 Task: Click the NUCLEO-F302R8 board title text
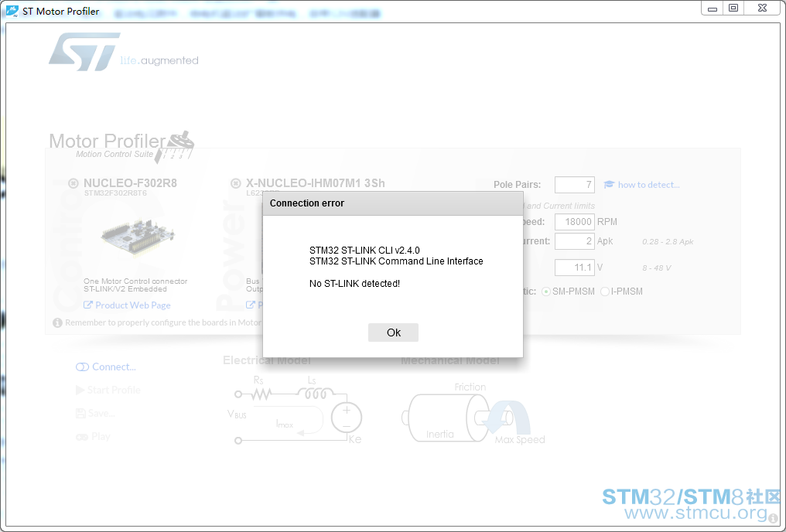tap(130, 183)
